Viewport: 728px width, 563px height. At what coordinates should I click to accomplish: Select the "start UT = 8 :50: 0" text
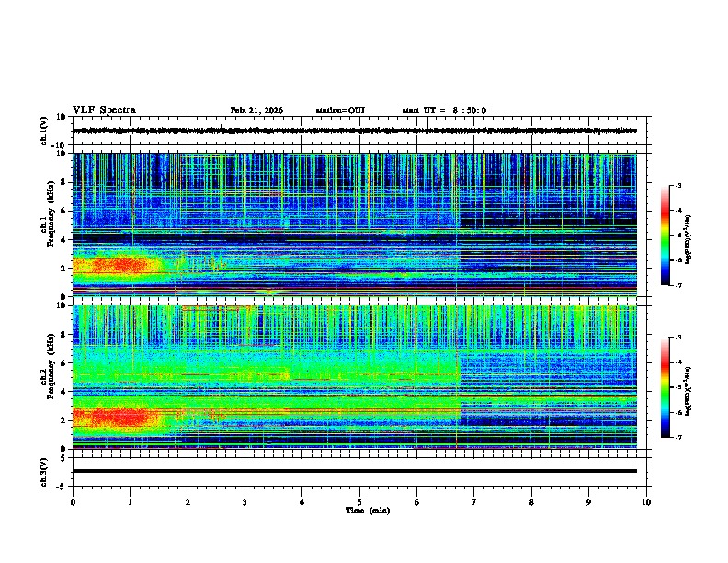pos(444,110)
